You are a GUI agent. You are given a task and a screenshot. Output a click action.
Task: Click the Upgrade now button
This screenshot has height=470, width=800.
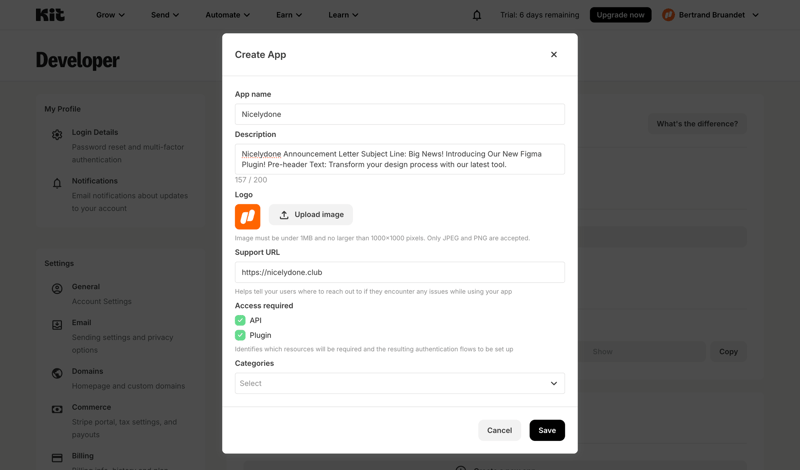pos(620,15)
